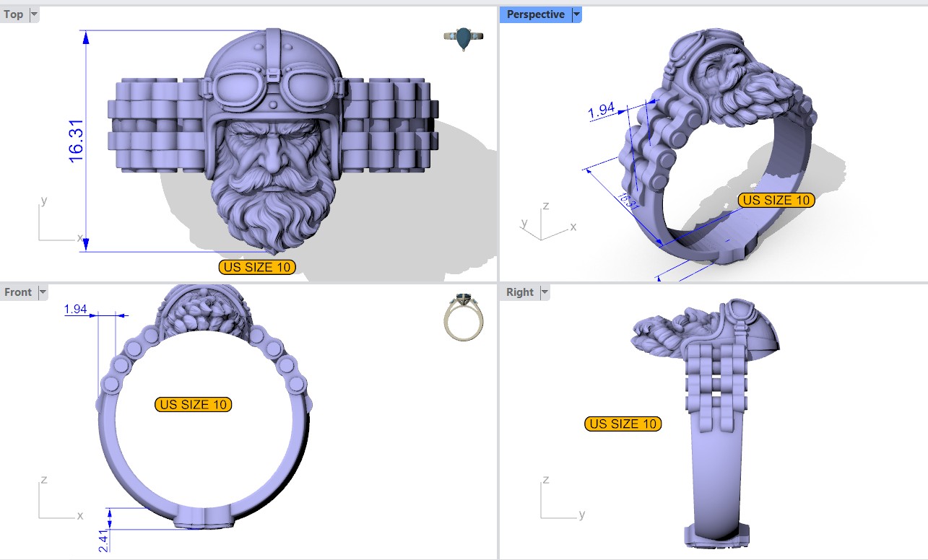Activate the Top viewport title label
The image size is (928, 560).
(14, 14)
